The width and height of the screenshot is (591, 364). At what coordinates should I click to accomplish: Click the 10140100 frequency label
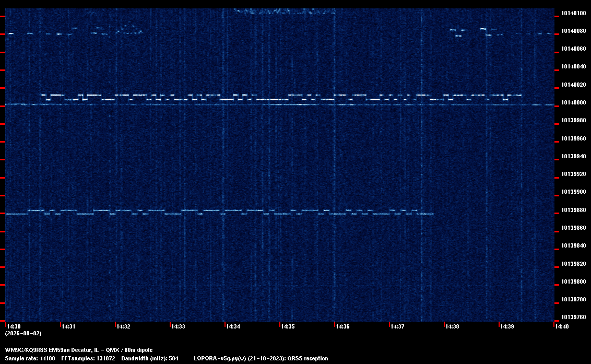click(574, 13)
